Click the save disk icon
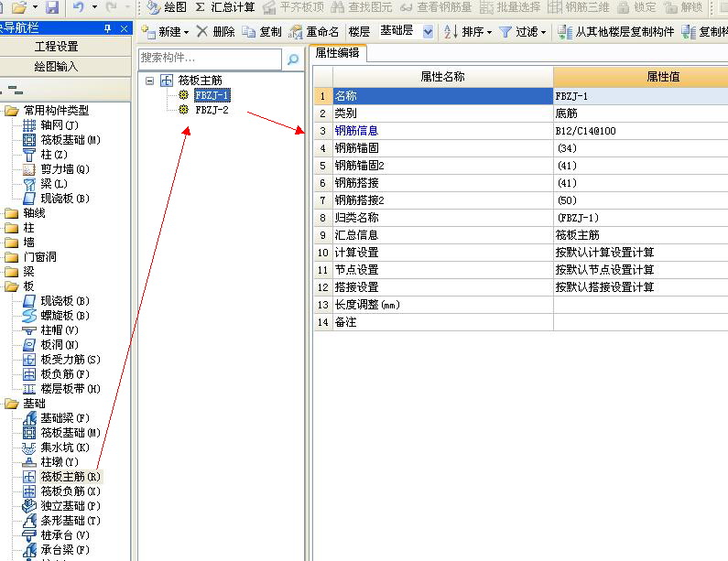The height and width of the screenshot is (561, 728). tap(52, 7)
